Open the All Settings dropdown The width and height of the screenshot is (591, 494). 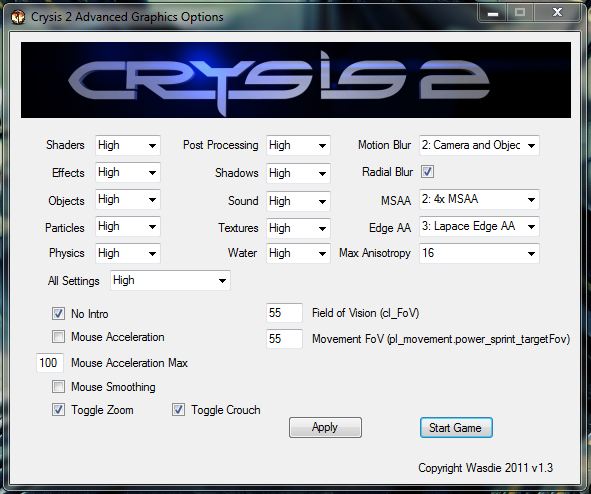coord(170,280)
